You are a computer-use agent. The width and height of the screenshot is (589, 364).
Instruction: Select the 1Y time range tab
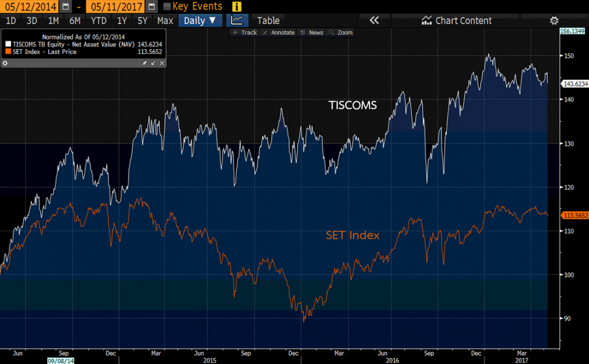tap(122, 21)
